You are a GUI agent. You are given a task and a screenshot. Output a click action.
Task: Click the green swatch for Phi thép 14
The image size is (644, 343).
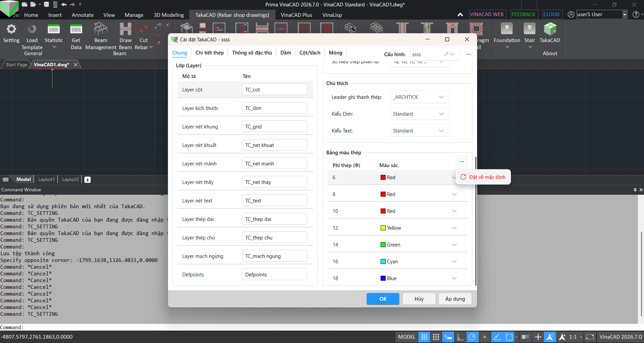coord(383,245)
